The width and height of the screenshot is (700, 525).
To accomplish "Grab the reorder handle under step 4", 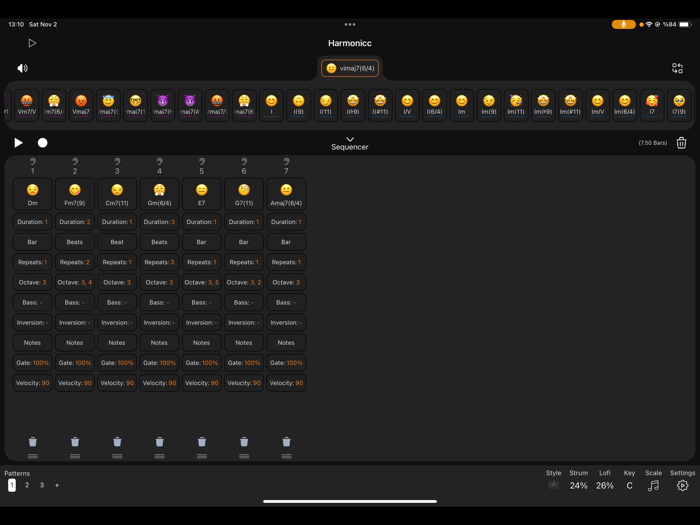I will tap(159, 456).
